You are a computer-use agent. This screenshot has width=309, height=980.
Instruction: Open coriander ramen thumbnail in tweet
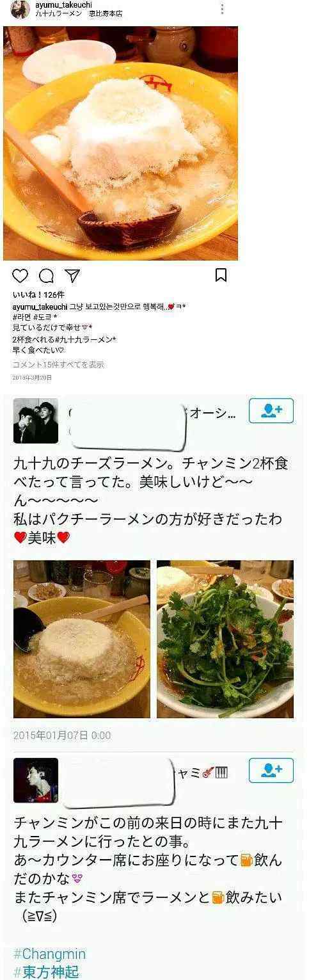click(225, 639)
